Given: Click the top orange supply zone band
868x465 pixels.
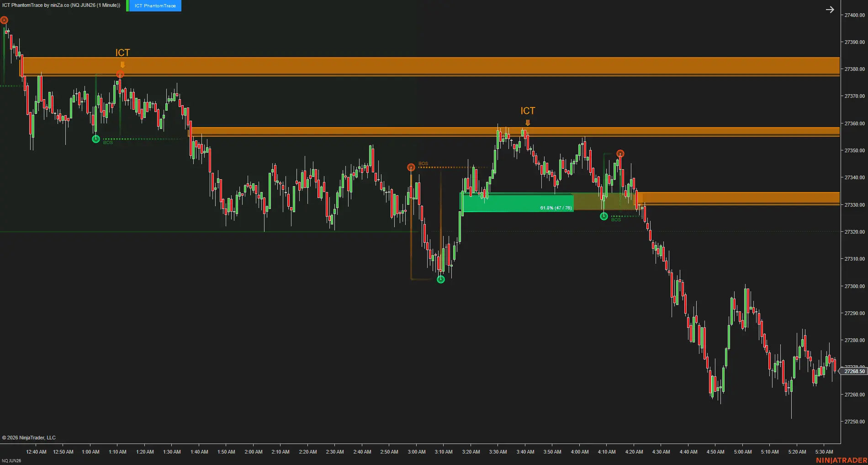Looking at the screenshot, I should pos(430,66).
